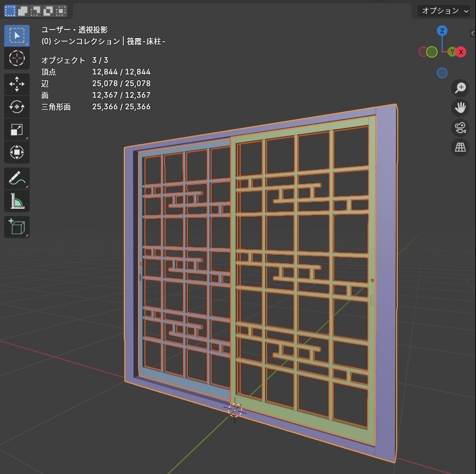The width and height of the screenshot is (476, 474).
Task: Select the Add Cube tool
Action: pyautogui.click(x=16, y=228)
